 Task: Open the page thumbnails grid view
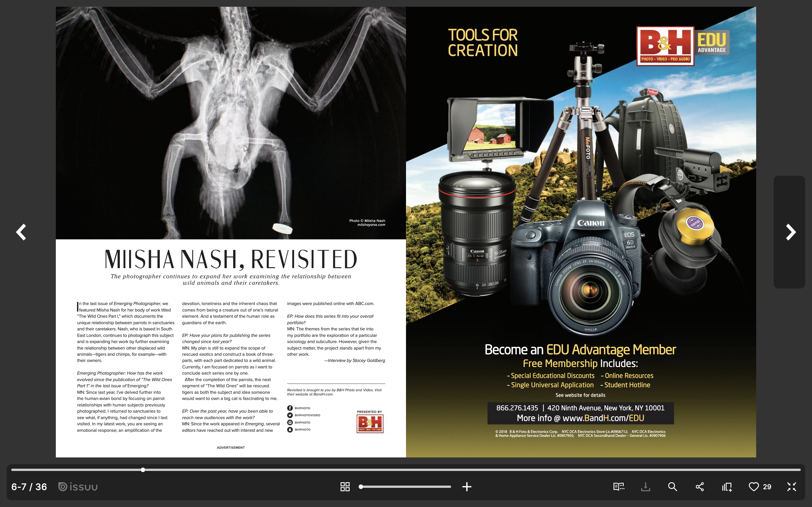click(x=345, y=486)
